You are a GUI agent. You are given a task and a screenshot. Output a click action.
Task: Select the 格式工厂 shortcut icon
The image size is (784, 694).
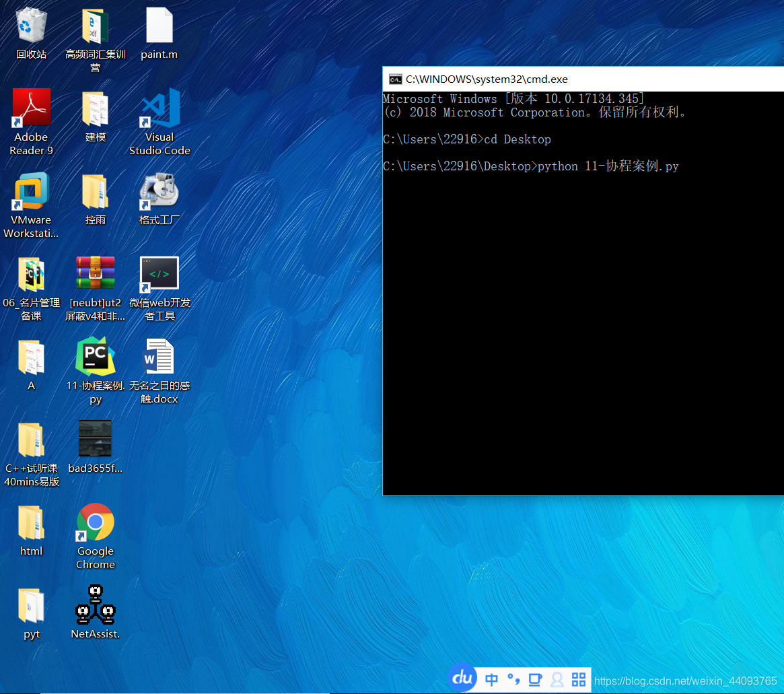point(159,191)
